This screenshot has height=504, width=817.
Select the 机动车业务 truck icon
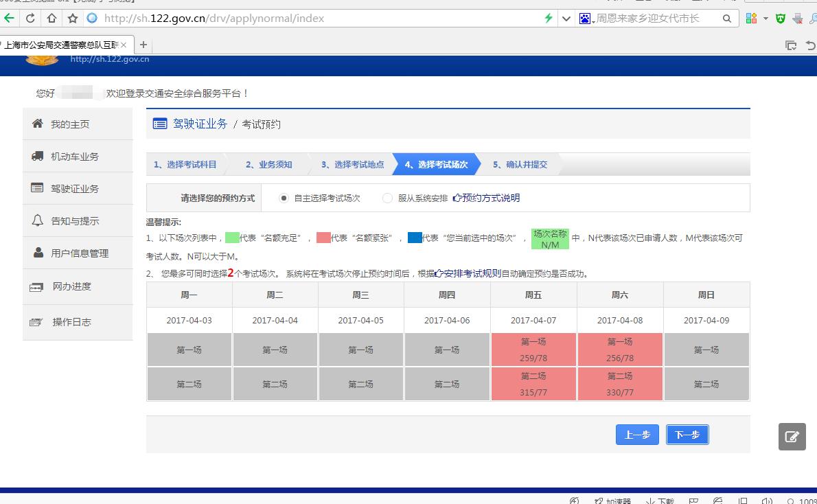point(39,156)
